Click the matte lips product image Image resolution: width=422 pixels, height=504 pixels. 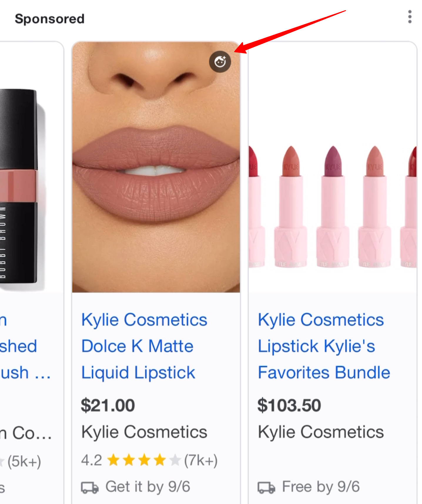156,167
